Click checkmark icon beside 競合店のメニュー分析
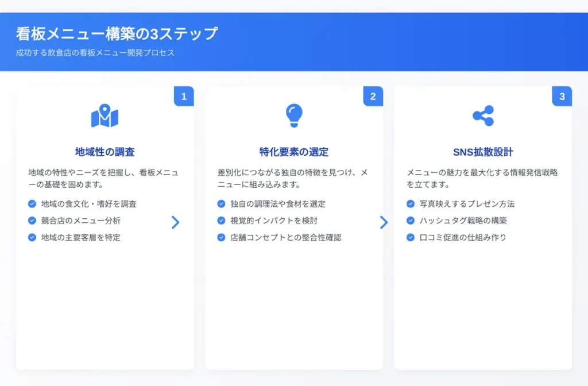The width and height of the screenshot is (588, 386). (32, 221)
